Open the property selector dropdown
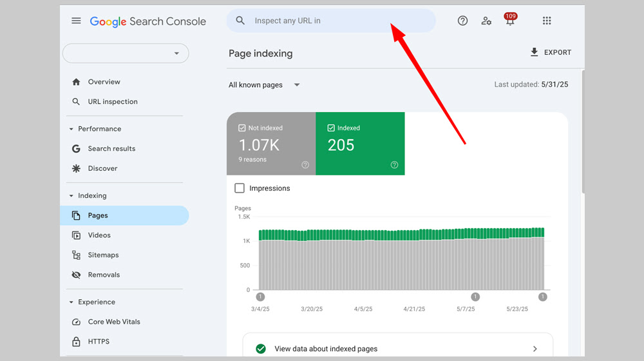This screenshot has width=644, height=361. pyautogui.click(x=126, y=54)
